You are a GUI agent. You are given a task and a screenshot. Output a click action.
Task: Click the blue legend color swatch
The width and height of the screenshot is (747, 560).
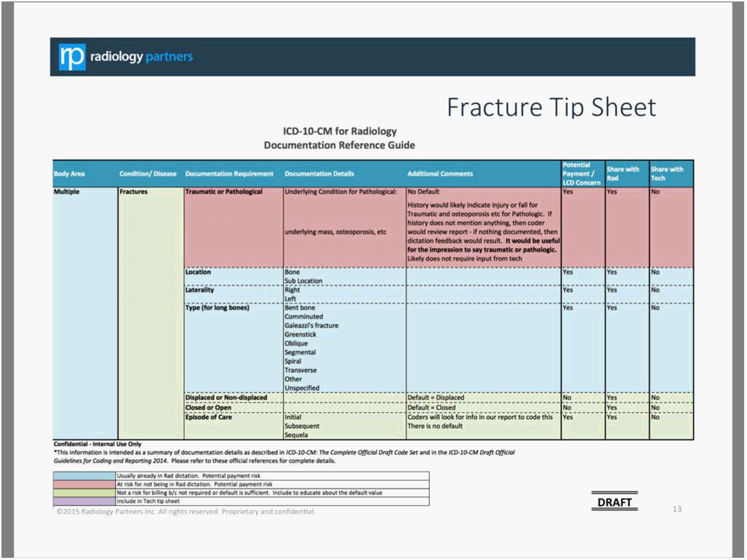[84, 476]
